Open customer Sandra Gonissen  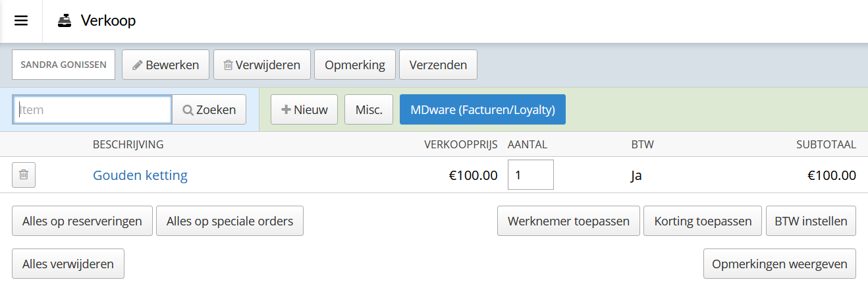pos(63,65)
